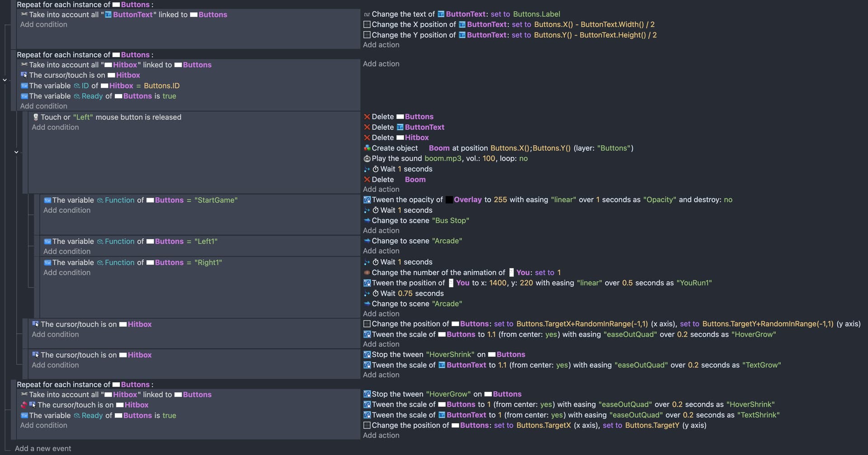Click the red X icon beside Delete ButtonText
This screenshot has width=868, height=455.
[x=367, y=127]
